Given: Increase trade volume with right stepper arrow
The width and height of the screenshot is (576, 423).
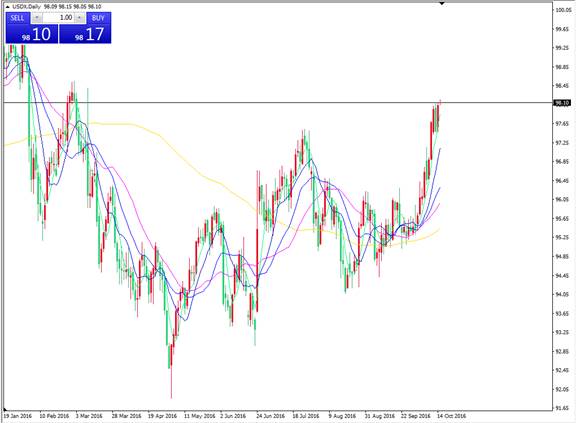Looking at the screenshot, I should [80, 18].
